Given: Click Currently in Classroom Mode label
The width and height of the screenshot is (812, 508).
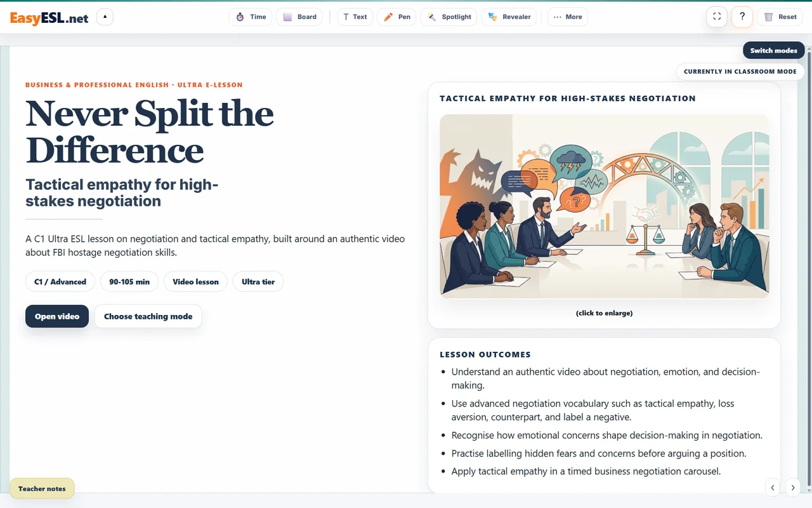Looking at the screenshot, I should 740,72.
